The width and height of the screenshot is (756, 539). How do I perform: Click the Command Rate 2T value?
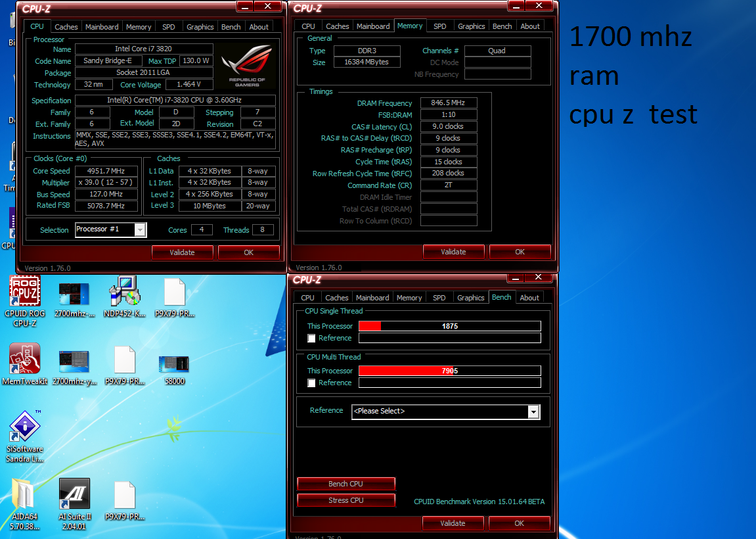(449, 185)
